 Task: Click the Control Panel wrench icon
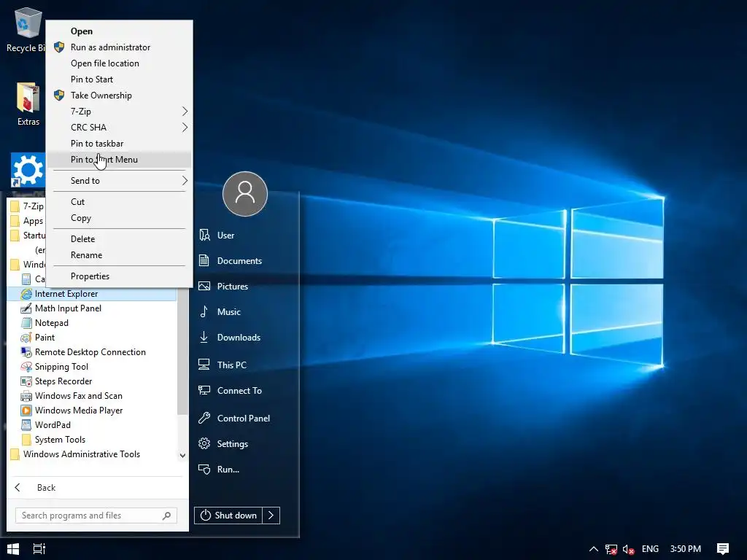204,418
